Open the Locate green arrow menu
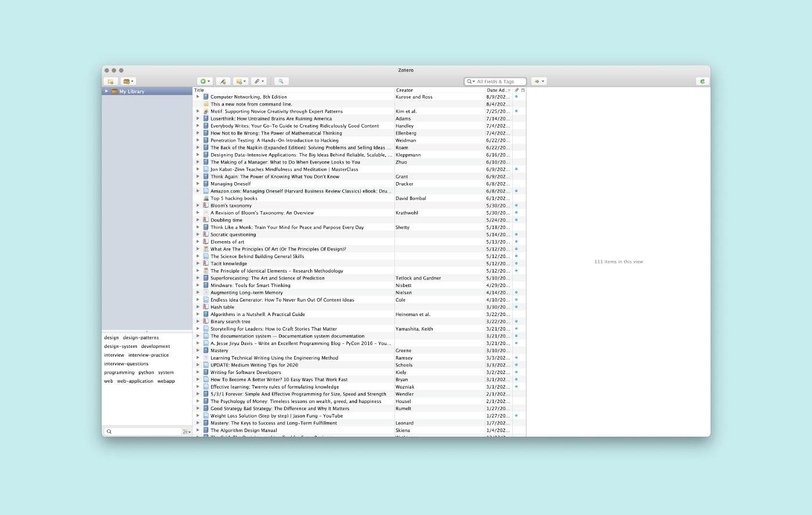 tap(539, 81)
